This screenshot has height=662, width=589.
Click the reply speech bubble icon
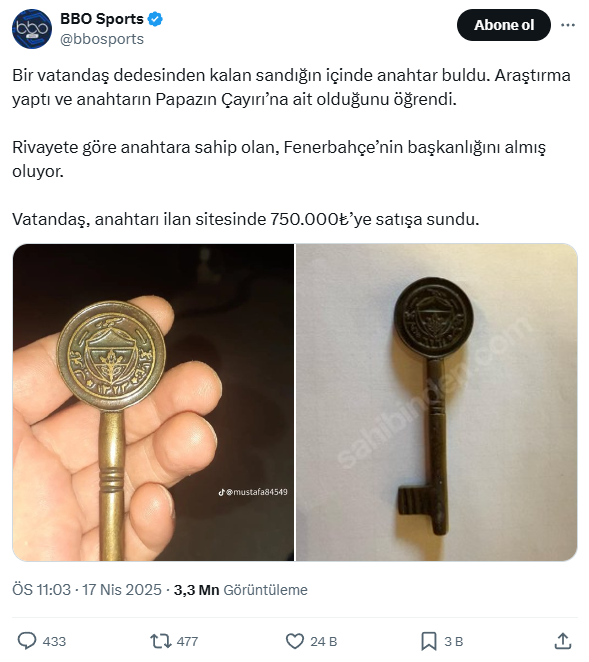(27, 641)
